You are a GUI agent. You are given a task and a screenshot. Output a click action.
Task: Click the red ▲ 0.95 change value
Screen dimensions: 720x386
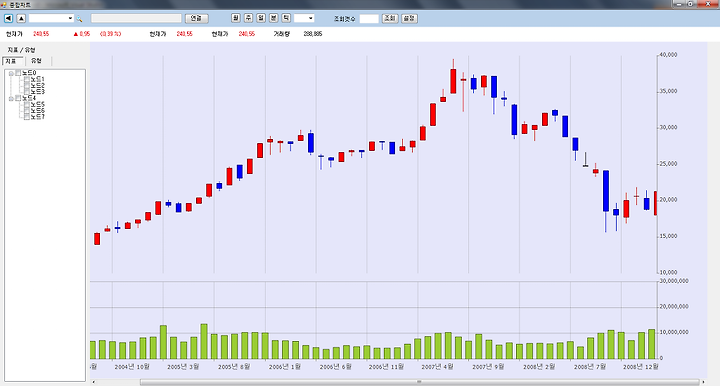[82, 34]
